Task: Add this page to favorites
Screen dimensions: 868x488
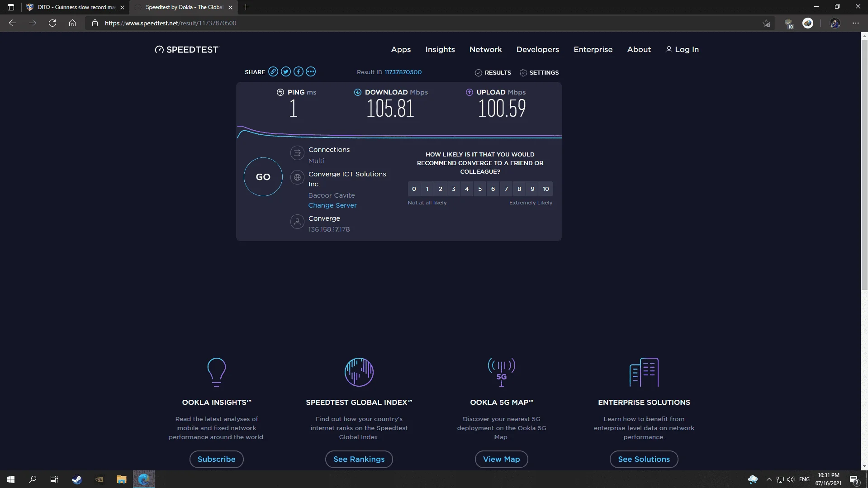Action: pos(766,23)
